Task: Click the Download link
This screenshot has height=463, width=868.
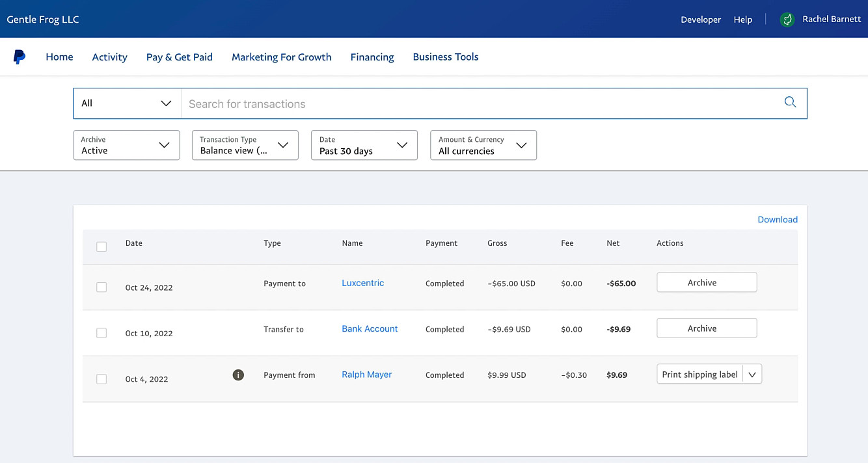Action: point(778,220)
